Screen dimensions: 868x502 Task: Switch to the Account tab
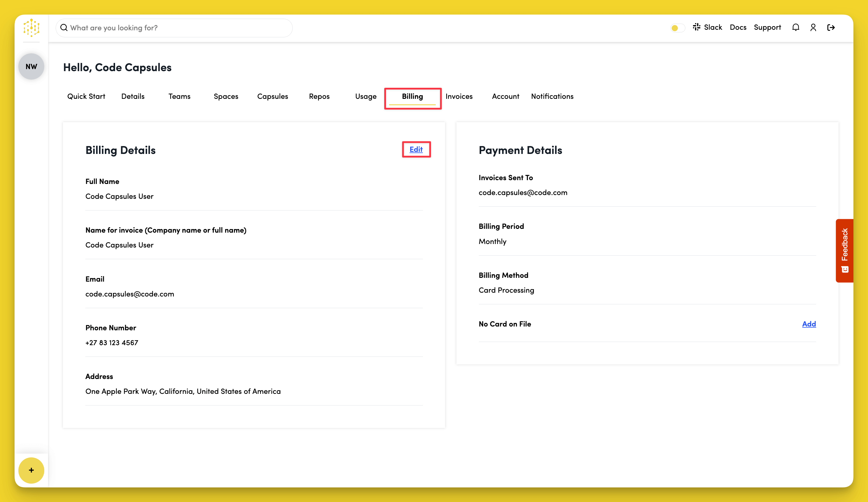[505, 96]
